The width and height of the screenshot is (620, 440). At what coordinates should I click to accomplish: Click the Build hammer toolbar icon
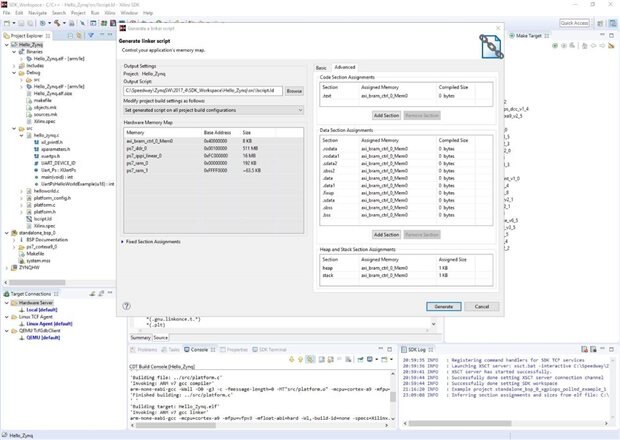(x=57, y=23)
